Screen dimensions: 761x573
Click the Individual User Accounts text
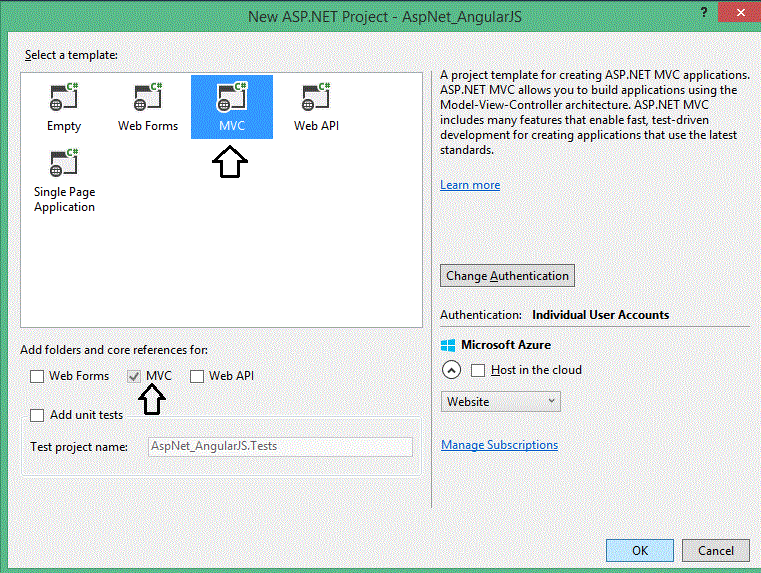click(x=600, y=315)
